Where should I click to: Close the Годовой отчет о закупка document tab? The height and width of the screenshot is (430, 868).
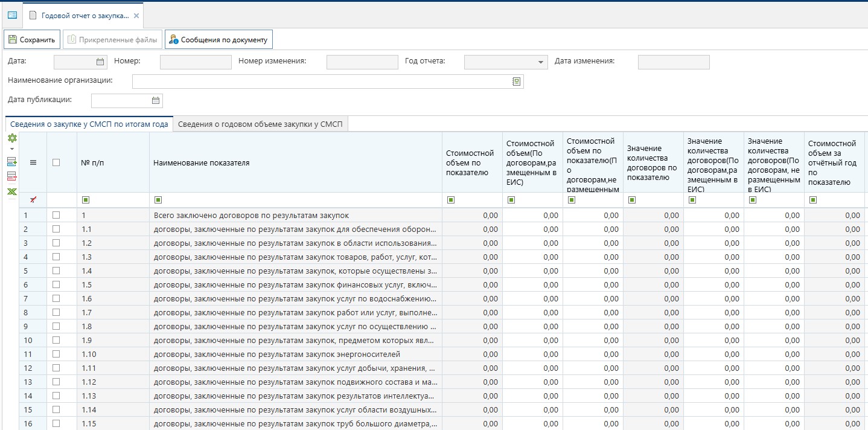(x=136, y=15)
